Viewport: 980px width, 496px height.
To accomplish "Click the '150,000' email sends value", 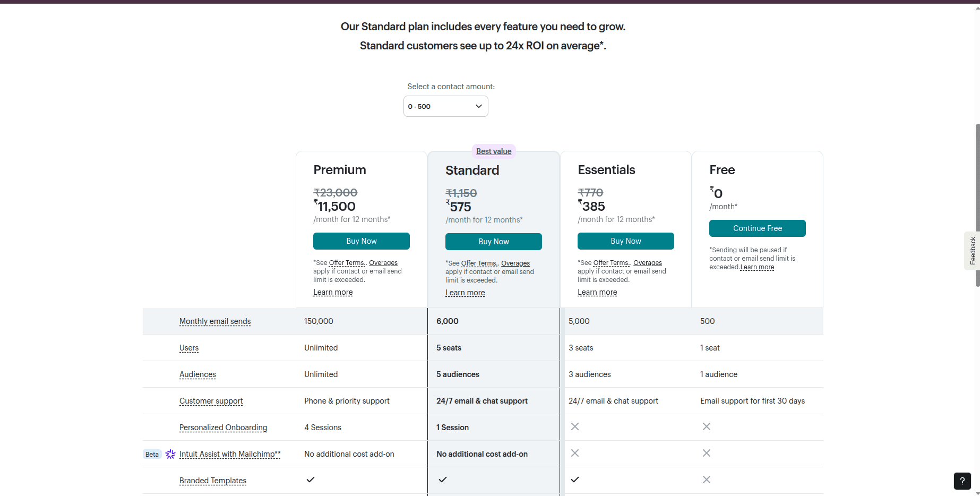I will pos(319,321).
